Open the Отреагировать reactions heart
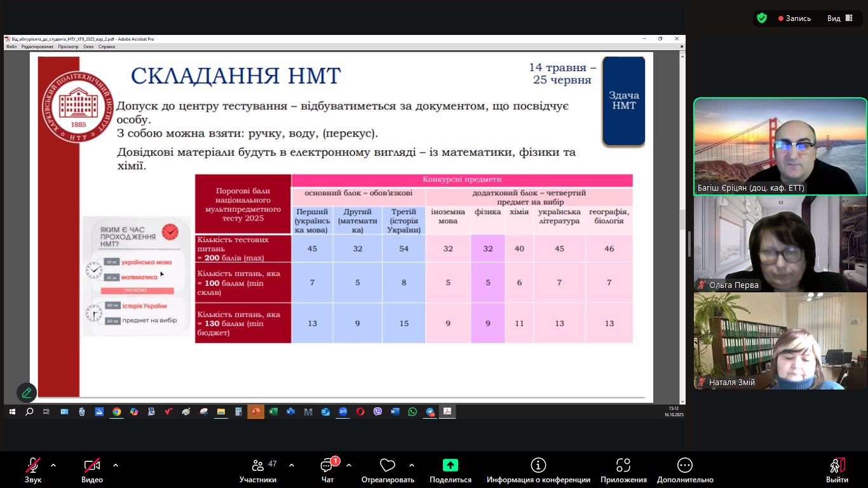 click(388, 471)
